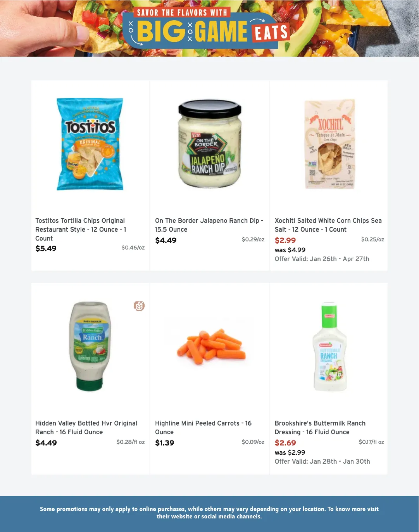Click Highline Mini Peeled Carrots title
This screenshot has height=532, width=419.
pyautogui.click(x=203, y=428)
